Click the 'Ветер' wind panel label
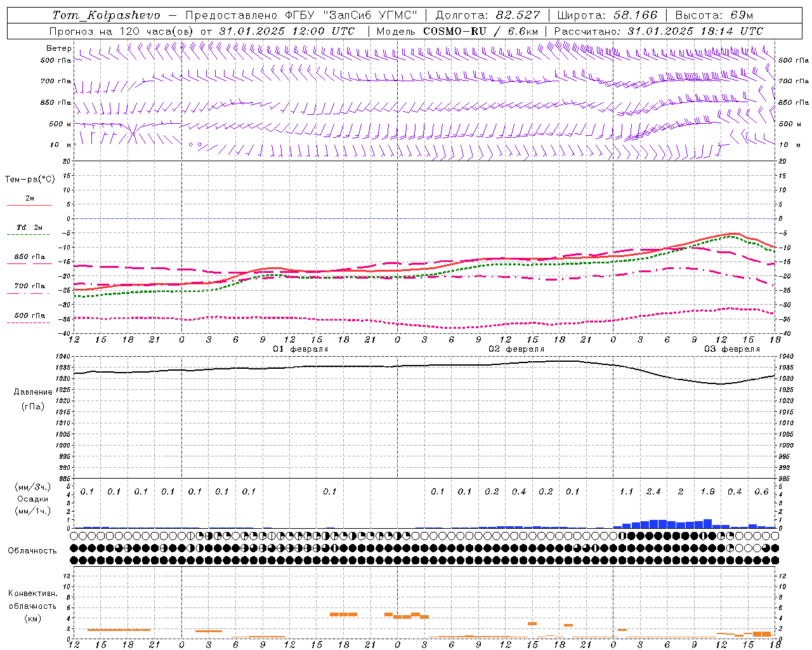This screenshot has width=812, height=650. click(x=58, y=48)
